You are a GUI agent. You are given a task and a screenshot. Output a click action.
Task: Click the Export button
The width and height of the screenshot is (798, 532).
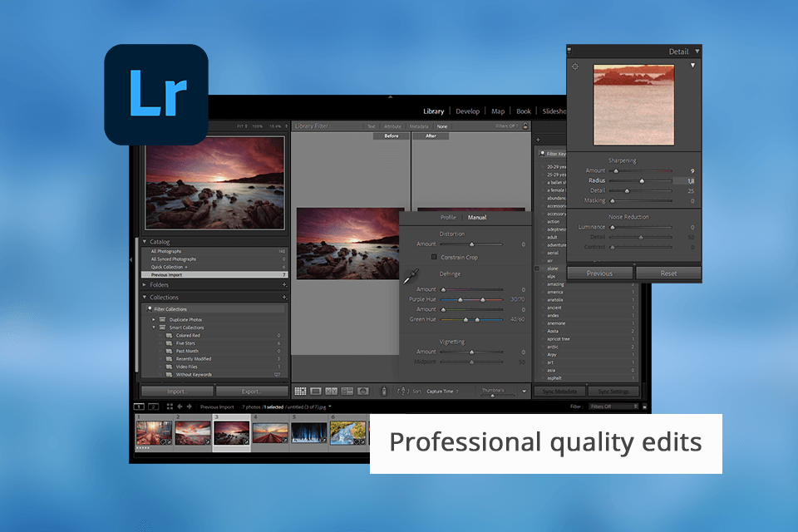(252, 391)
